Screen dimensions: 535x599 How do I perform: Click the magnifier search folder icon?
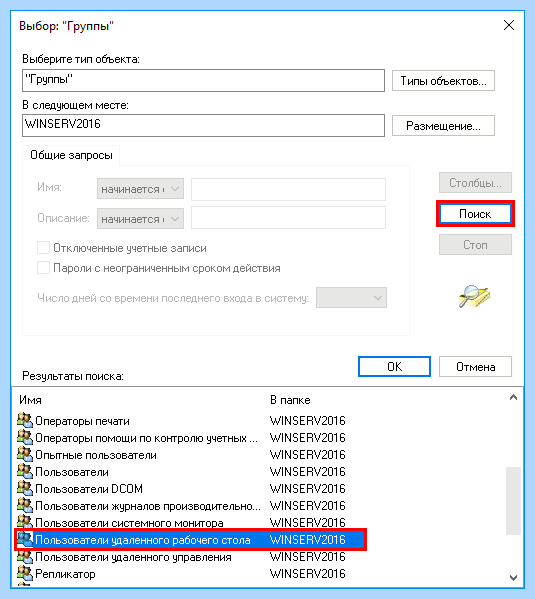pyautogui.click(x=474, y=296)
